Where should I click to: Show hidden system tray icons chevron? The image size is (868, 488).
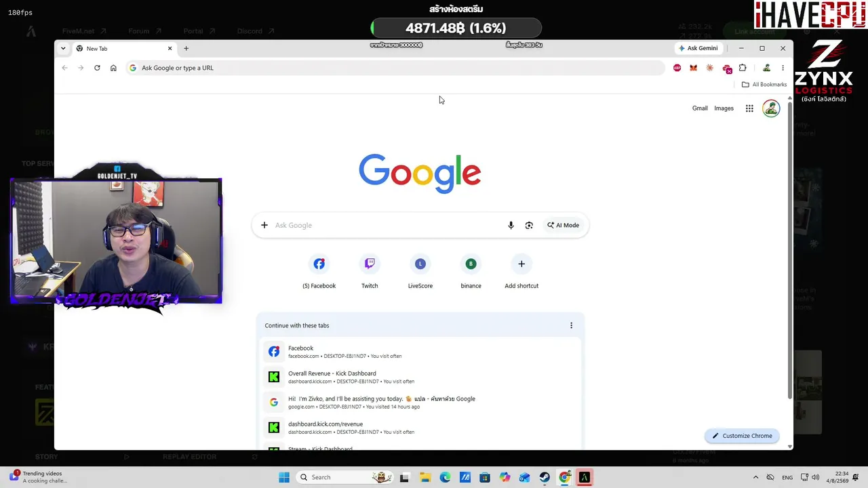click(755, 477)
